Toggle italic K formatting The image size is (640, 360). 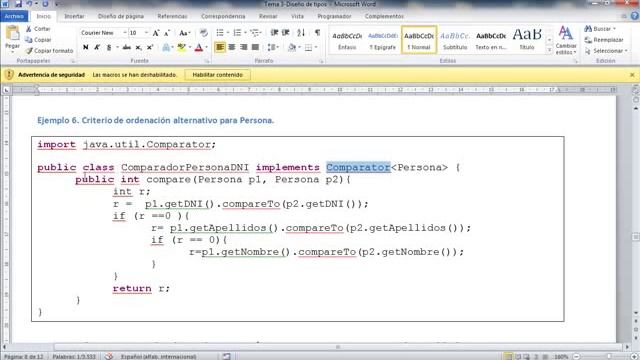tap(97, 47)
